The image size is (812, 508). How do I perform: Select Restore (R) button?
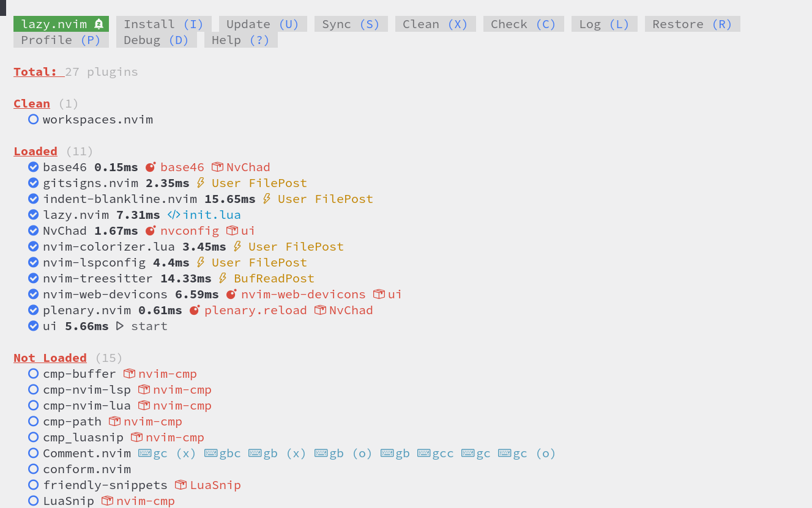click(693, 24)
